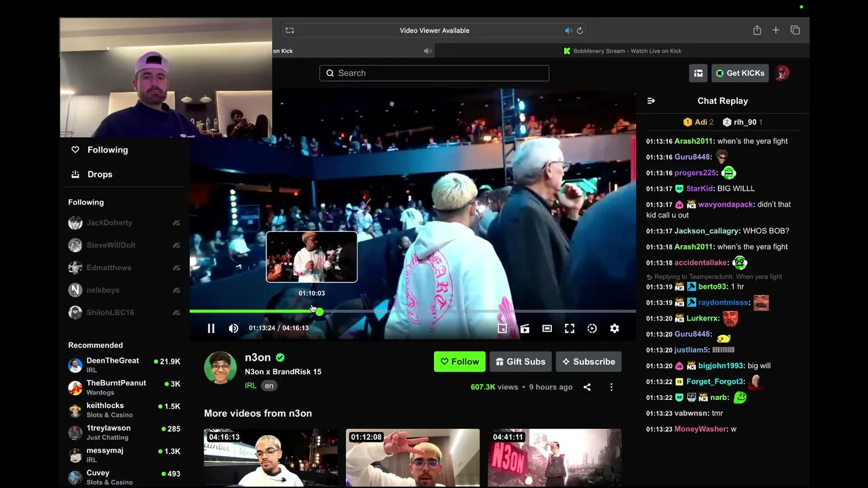This screenshot has width=868, height=488.
Task: Click the Gift Subs button
Action: [521, 362]
